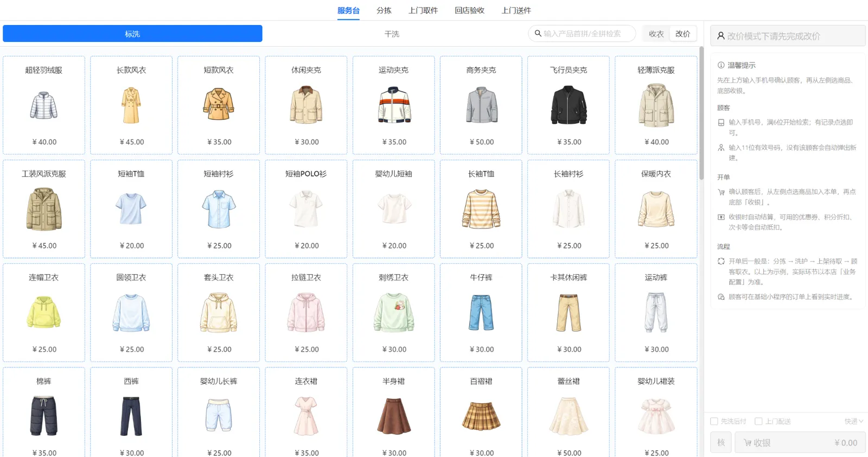
Task: Switch mode to 收衣
Action: point(656,34)
